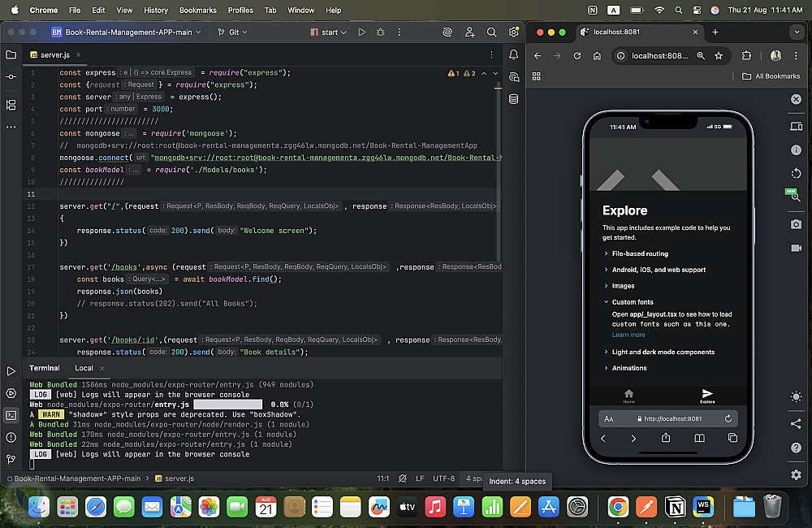Open Chrome extensions puzzle icon
The image size is (812, 528).
point(746,56)
